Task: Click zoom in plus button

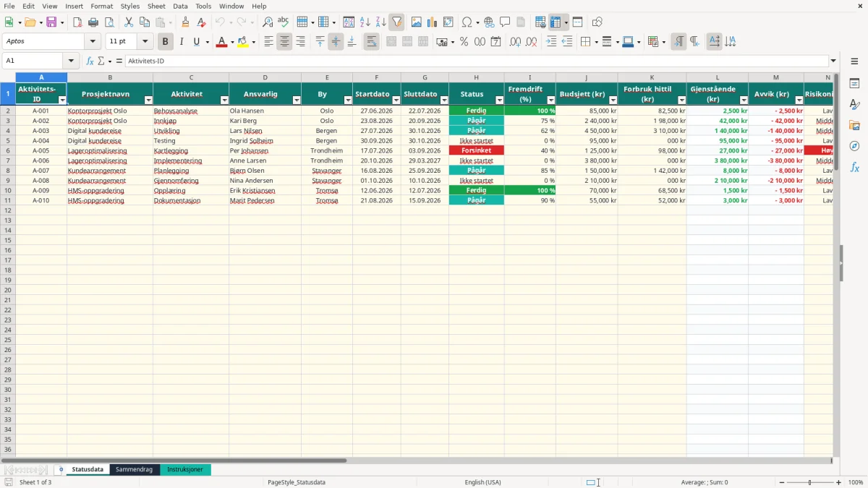Action: [839, 482]
